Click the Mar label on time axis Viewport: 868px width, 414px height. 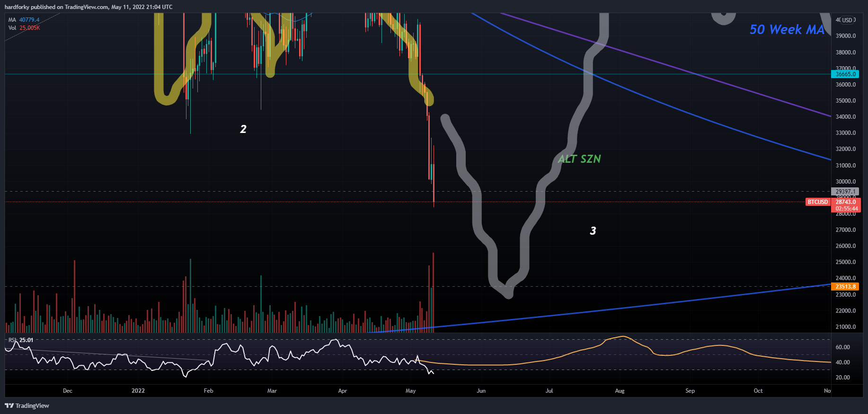pyautogui.click(x=272, y=391)
